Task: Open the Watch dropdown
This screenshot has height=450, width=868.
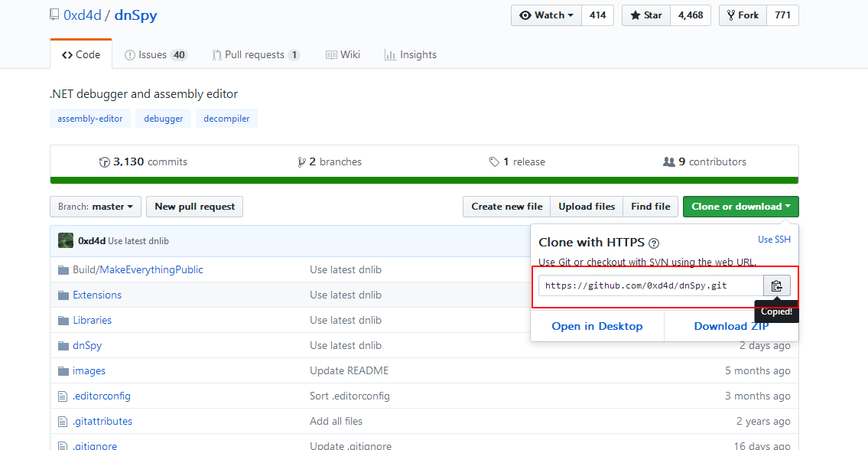Action: coord(546,15)
